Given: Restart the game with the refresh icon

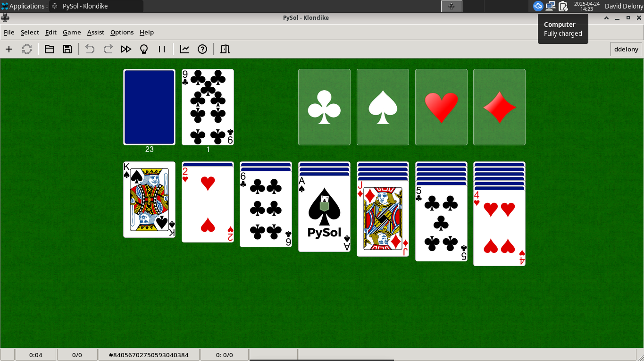Looking at the screenshot, I should pyautogui.click(x=27, y=49).
